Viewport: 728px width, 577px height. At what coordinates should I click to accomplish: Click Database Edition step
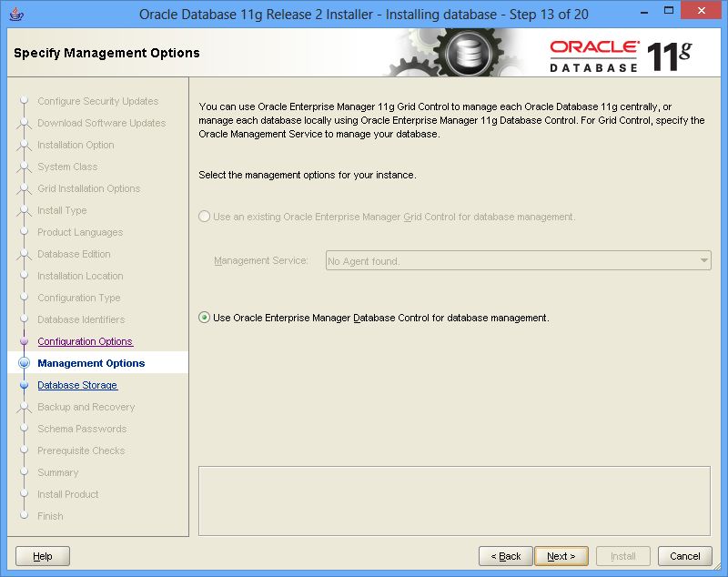[x=74, y=253]
